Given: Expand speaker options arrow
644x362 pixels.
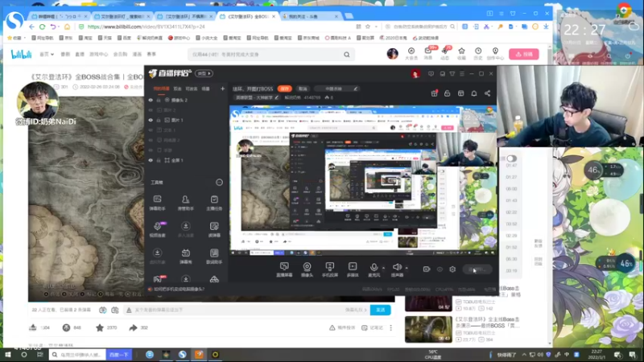Looking at the screenshot, I should [407, 268].
